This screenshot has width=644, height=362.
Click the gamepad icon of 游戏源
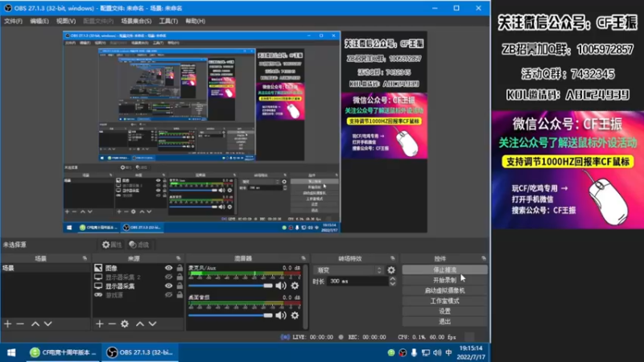98,294
